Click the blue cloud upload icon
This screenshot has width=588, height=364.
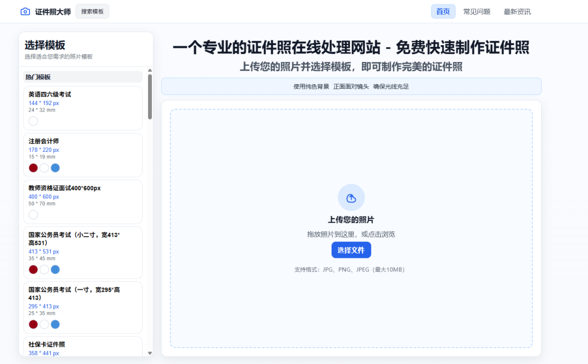tap(351, 197)
